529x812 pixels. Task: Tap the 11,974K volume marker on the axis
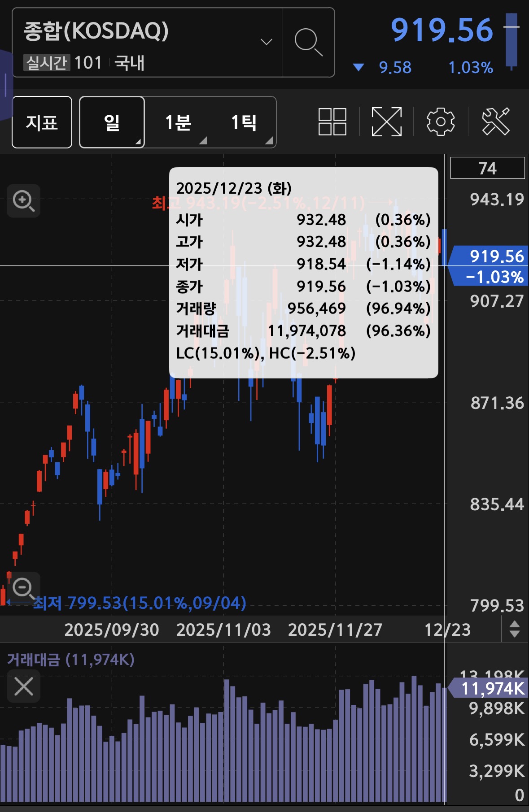point(489,688)
